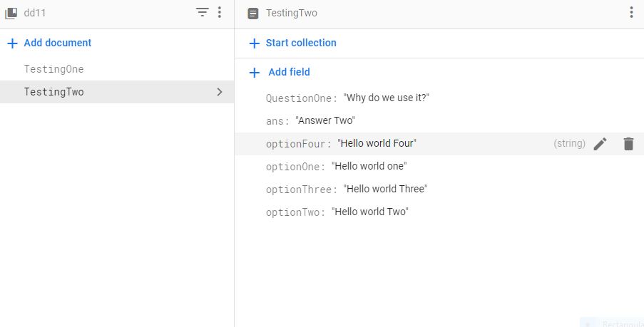Open dd11 collection three-dot menu

220,13
